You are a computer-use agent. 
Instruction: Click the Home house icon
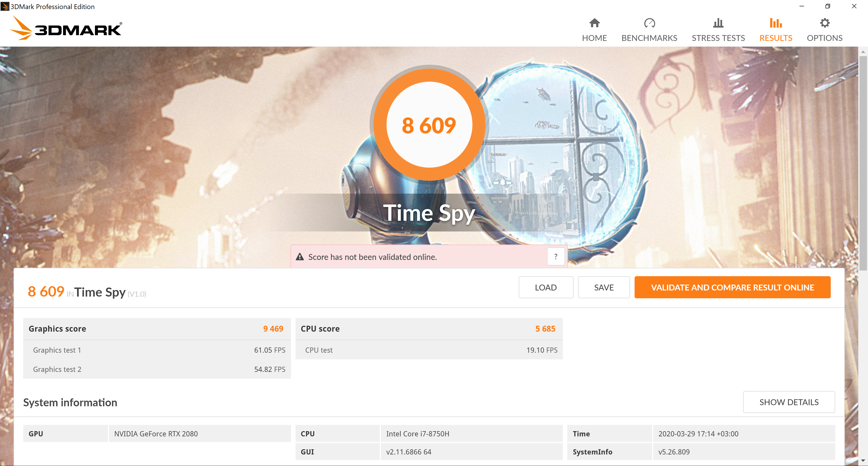pyautogui.click(x=594, y=23)
